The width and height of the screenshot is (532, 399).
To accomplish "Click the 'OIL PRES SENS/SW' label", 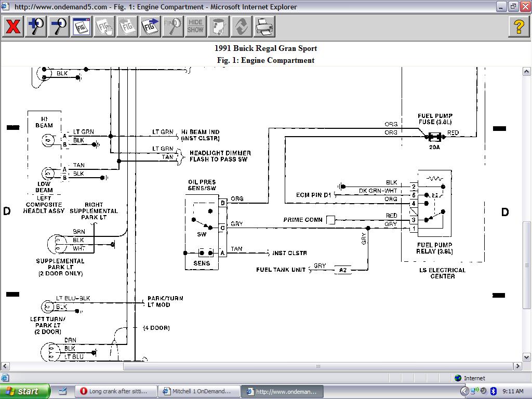I will (202, 185).
